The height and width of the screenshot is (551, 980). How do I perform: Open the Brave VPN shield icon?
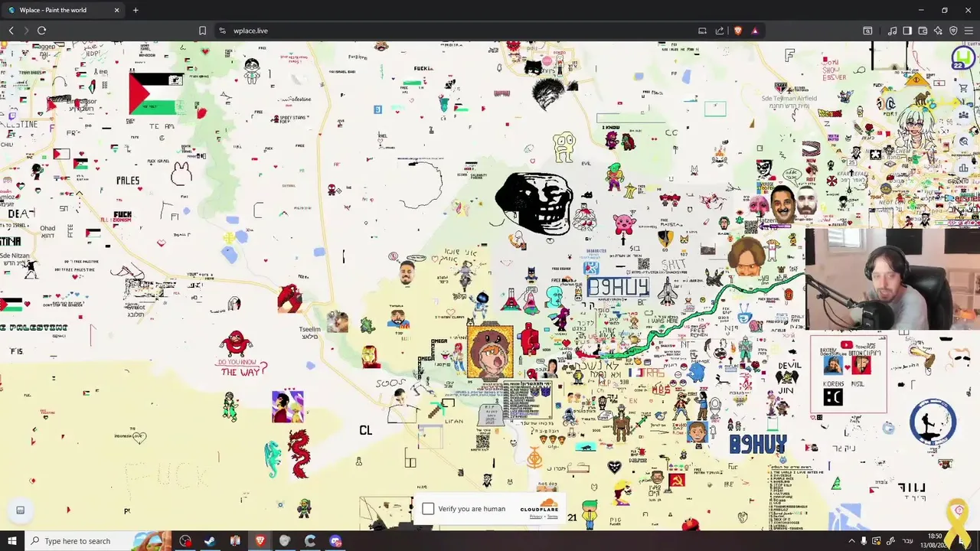point(953,31)
